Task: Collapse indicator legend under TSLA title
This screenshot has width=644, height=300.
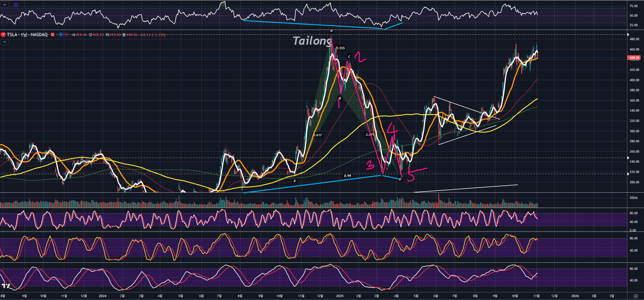Action: coord(5,42)
